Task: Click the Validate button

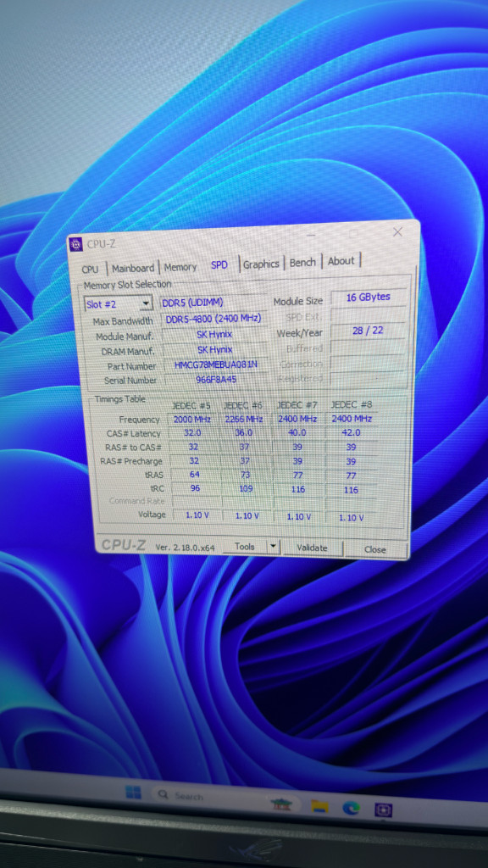Action: coord(312,548)
